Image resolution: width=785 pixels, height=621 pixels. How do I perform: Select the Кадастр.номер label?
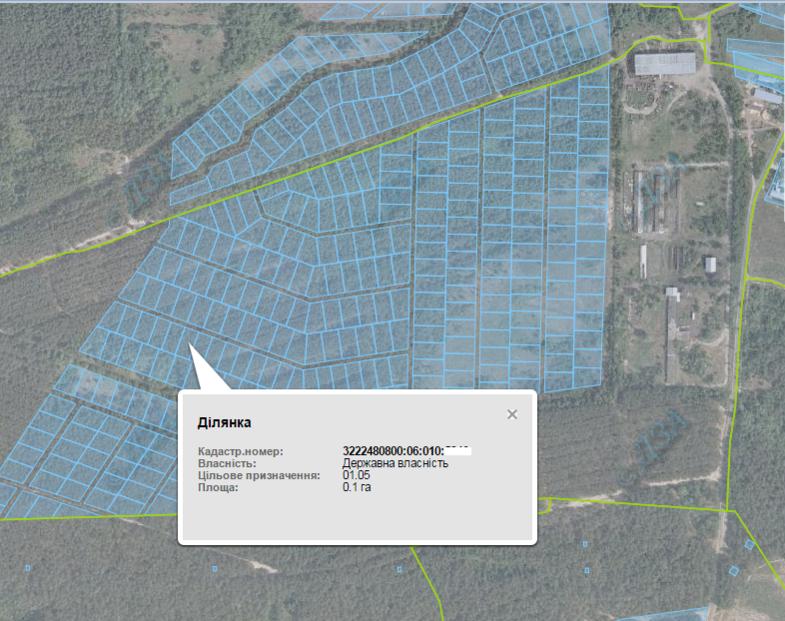(x=240, y=451)
